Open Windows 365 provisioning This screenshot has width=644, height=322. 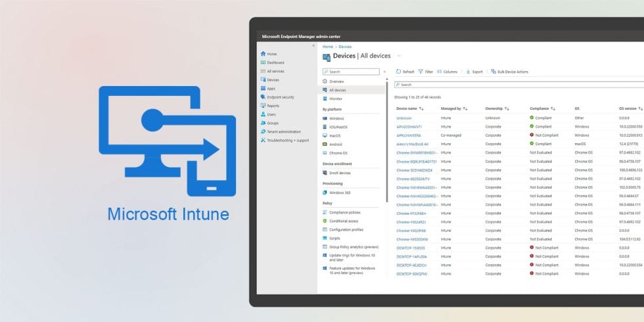336,192
